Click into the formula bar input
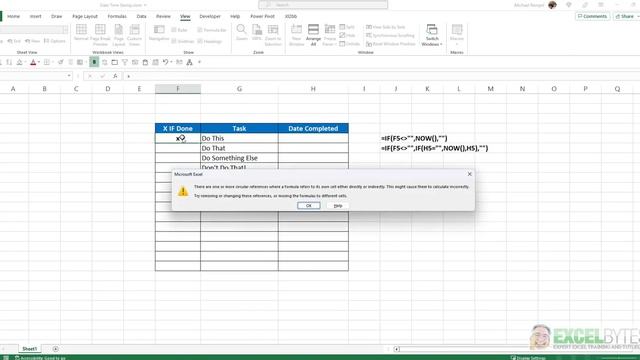Image resolution: width=640 pixels, height=360 pixels. click(382, 76)
